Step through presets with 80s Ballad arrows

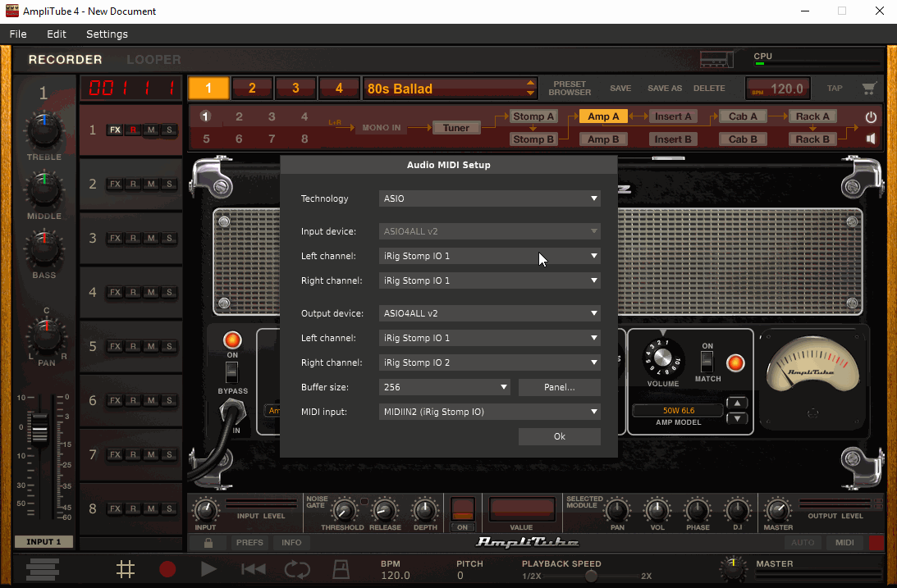pyautogui.click(x=530, y=88)
